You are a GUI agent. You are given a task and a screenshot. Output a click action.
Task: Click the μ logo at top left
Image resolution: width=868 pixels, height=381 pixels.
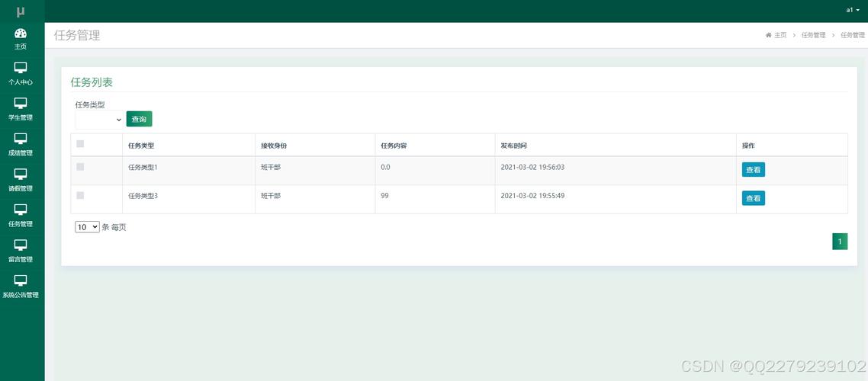coord(21,11)
